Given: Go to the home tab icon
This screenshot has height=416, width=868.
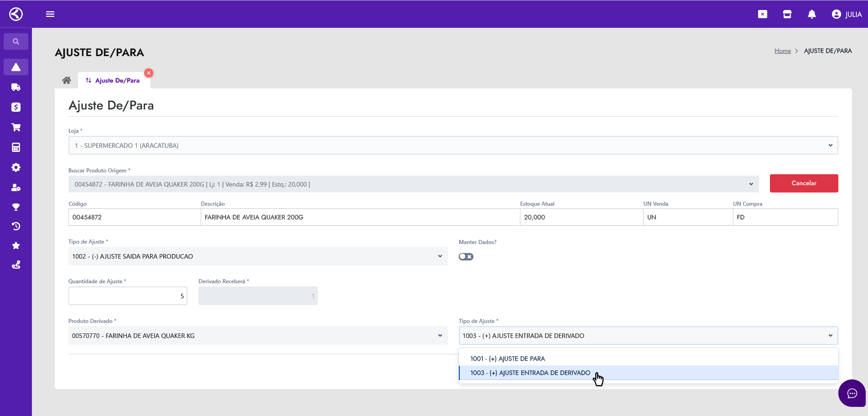Looking at the screenshot, I should (x=67, y=80).
